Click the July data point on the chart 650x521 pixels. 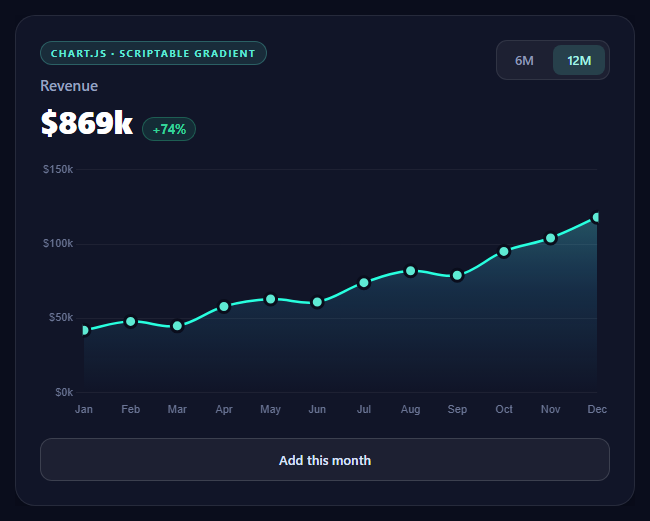tap(364, 283)
